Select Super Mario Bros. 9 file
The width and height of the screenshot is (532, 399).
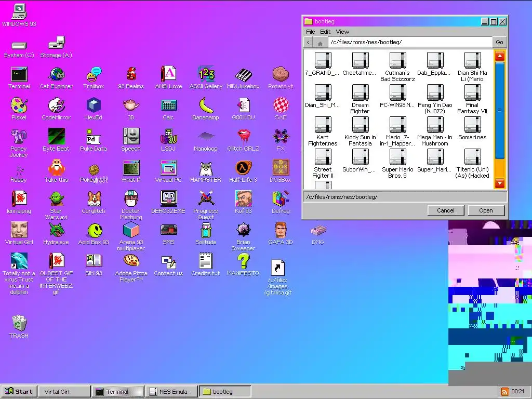point(397,164)
